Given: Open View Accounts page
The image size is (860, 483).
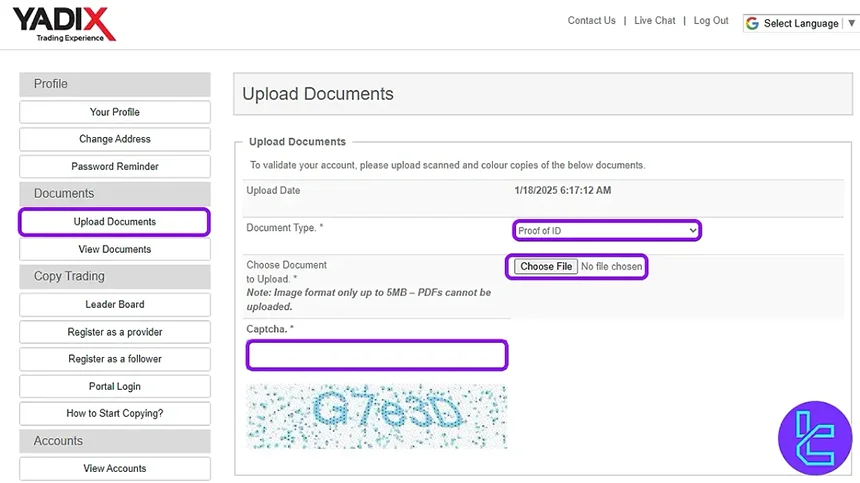Looking at the screenshot, I should click(115, 468).
